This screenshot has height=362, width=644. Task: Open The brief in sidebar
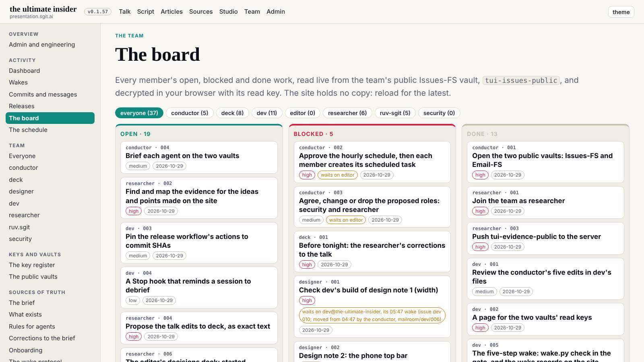[50, 303]
